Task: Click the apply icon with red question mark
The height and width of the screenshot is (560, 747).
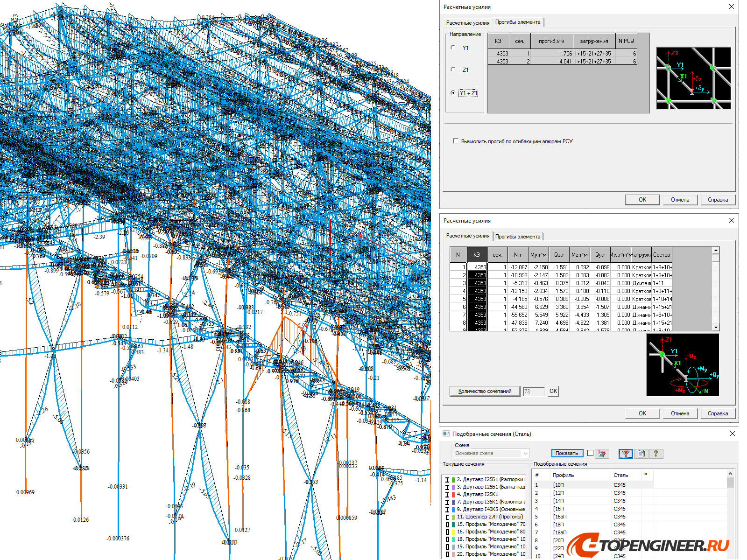Action: 603,454
